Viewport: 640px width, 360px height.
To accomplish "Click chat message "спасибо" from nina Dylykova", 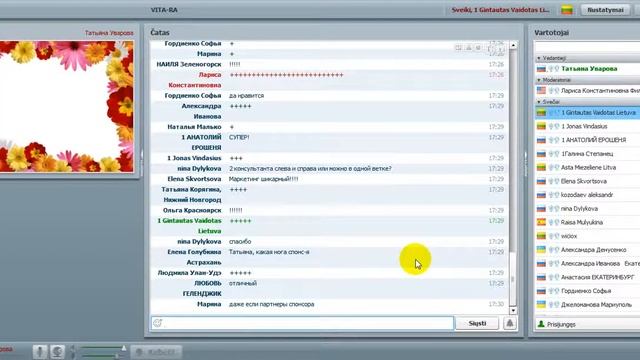I will (x=240, y=242).
